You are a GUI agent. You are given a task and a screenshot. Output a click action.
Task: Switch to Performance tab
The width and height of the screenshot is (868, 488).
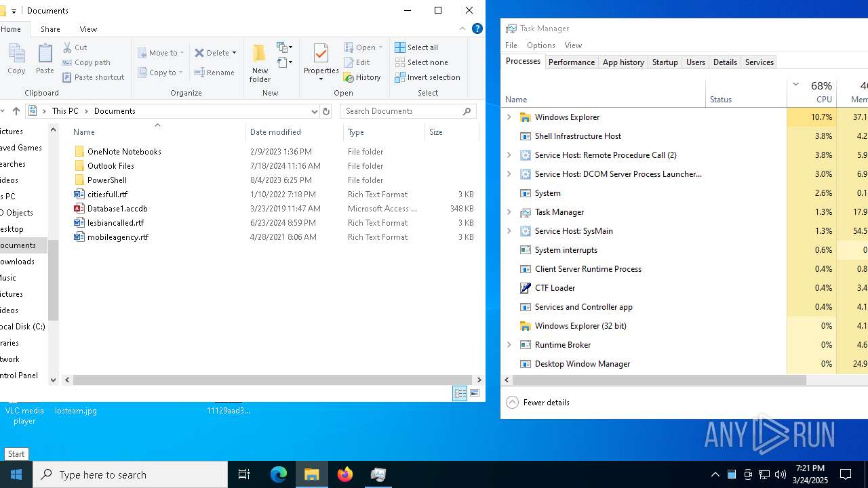pos(571,62)
